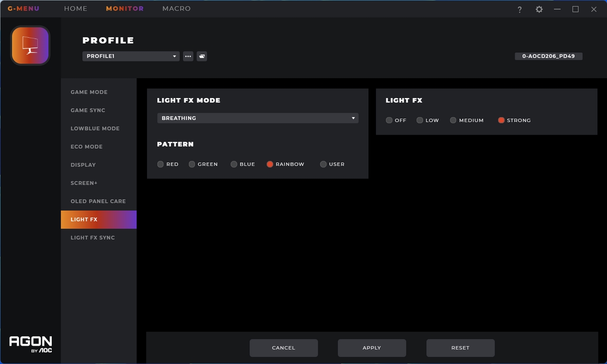
Task: Click the APPLY button
Action: click(x=372, y=348)
